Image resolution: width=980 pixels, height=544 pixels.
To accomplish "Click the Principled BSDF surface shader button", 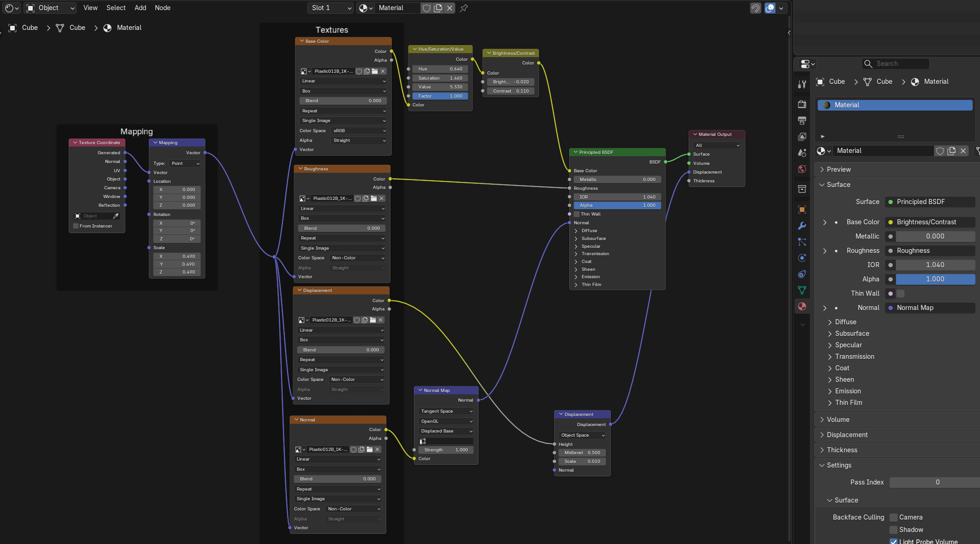I will (930, 202).
